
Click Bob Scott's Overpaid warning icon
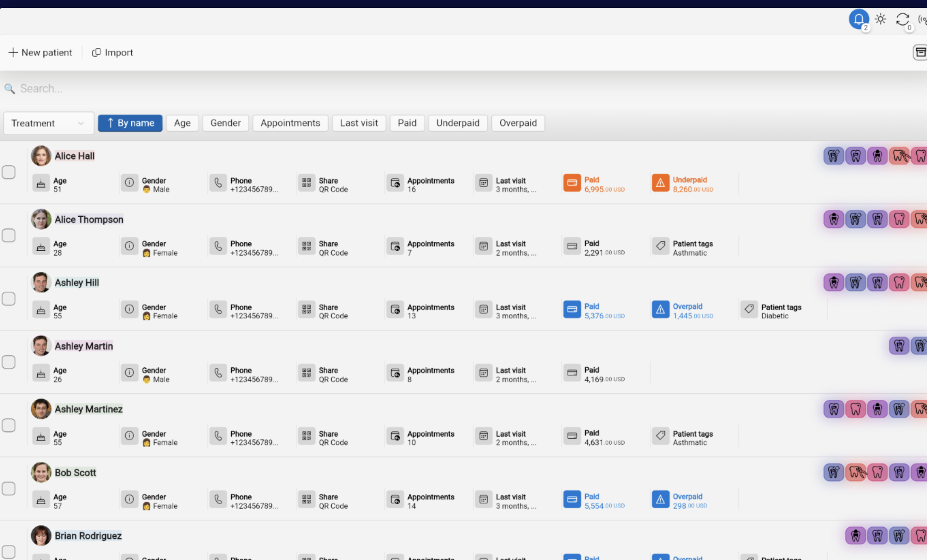point(660,499)
